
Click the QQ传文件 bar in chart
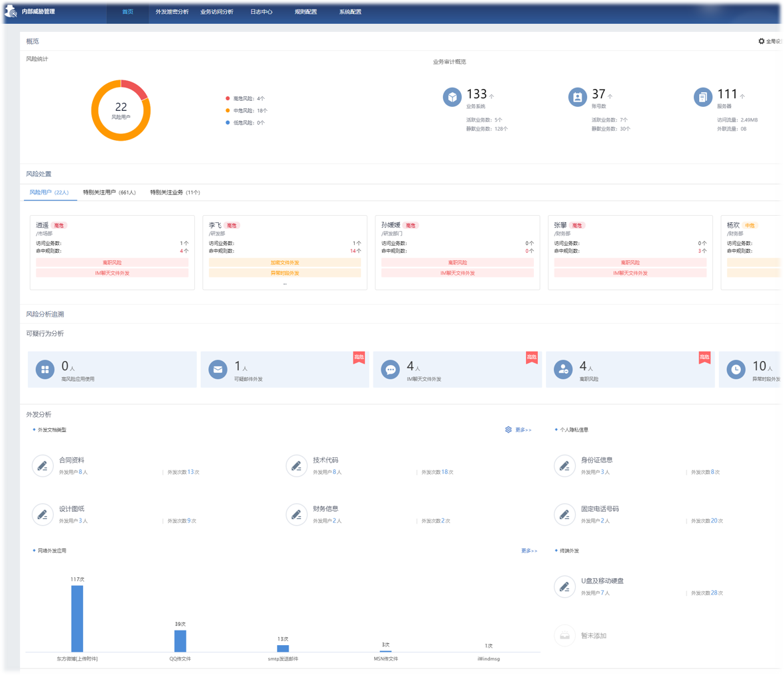pos(180,641)
